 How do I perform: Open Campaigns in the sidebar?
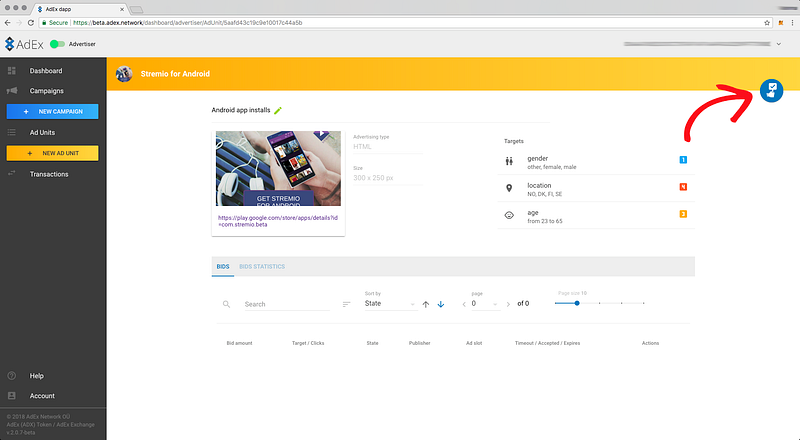click(x=46, y=91)
